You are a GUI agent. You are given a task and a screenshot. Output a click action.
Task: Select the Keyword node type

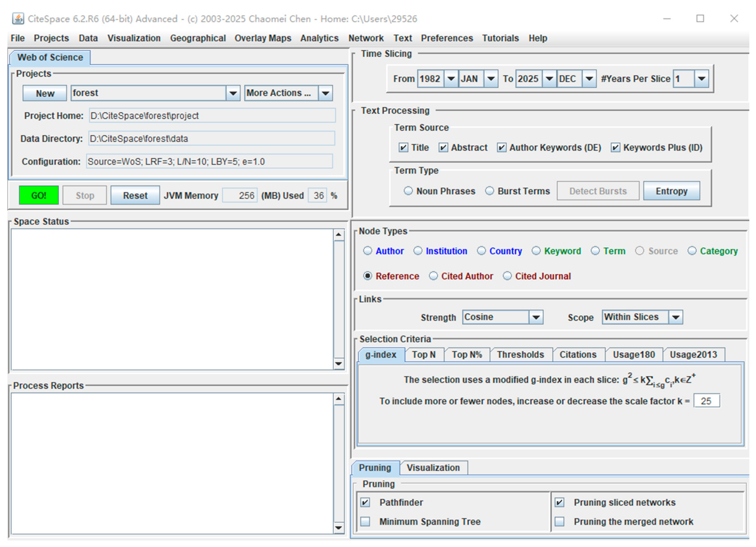pyautogui.click(x=536, y=251)
